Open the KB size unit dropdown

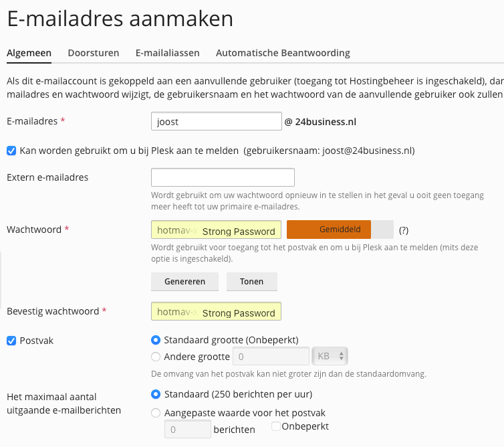click(331, 357)
